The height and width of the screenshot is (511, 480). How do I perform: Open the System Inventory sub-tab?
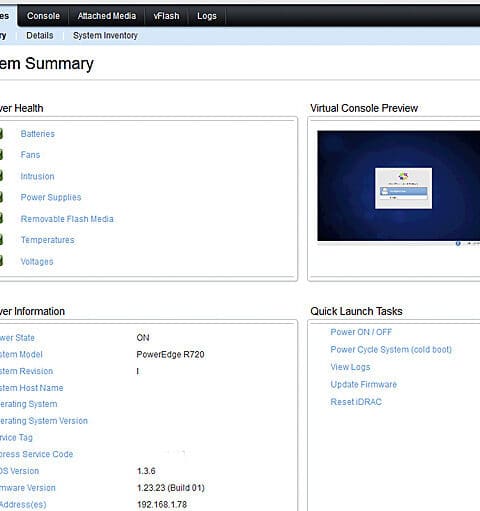click(x=105, y=35)
